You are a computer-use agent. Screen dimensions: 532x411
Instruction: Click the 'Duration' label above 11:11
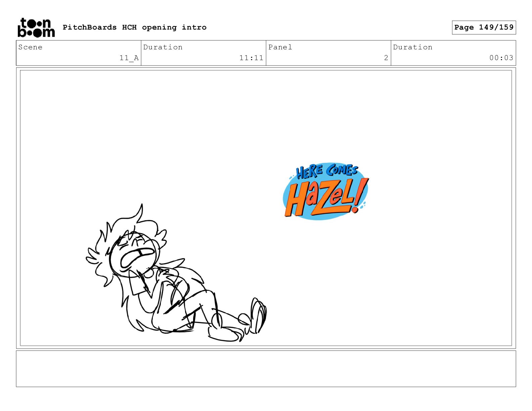163,47
